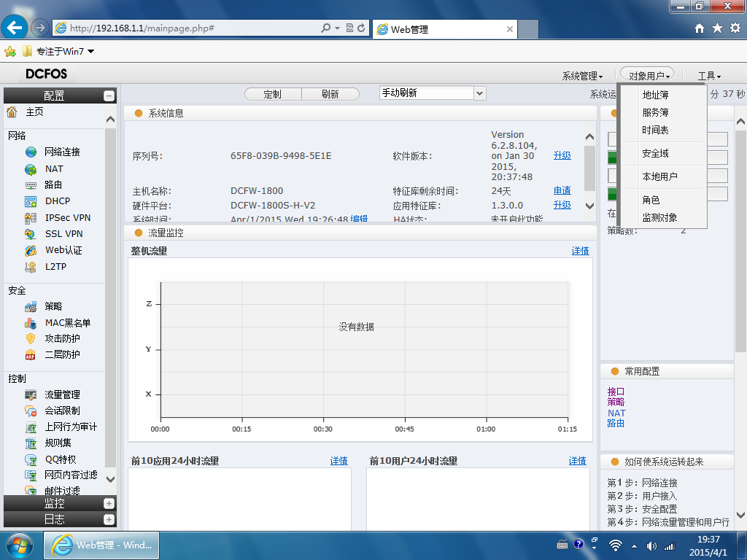747x560 pixels.
Task: Open the 主页 home icon
Action: pos(12,112)
